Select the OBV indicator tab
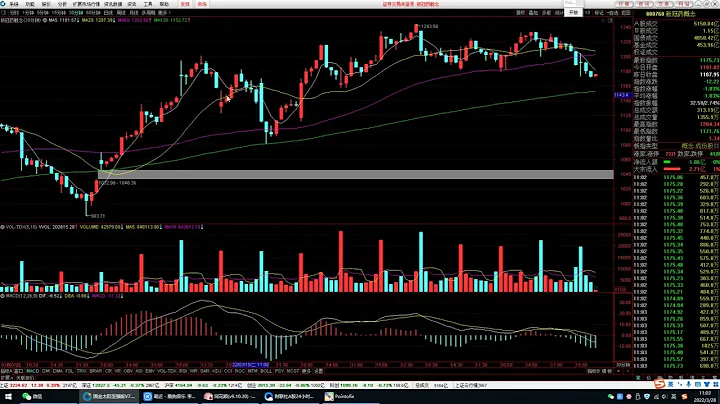The height and width of the screenshot is (404, 720). tap(128, 371)
